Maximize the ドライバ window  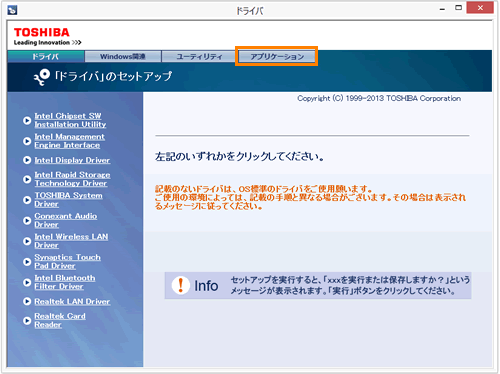point(459,8)
